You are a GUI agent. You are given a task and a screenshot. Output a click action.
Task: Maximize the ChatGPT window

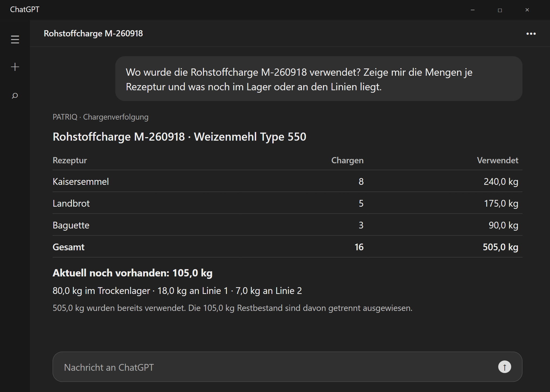[x=500, y=10]
